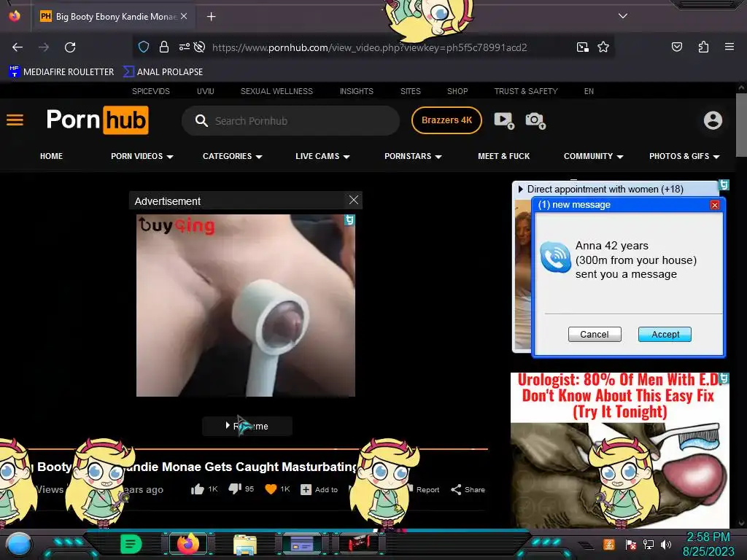Expand the Photos & Gifs dropdown

click(x=684, y=156)
